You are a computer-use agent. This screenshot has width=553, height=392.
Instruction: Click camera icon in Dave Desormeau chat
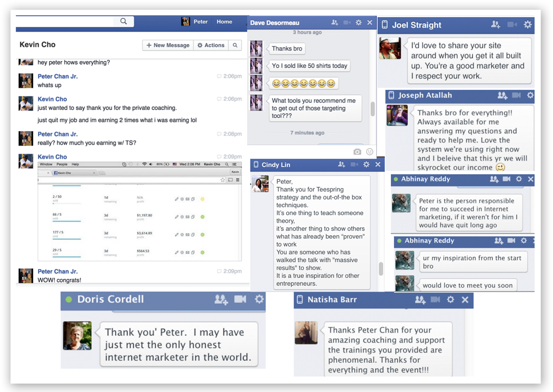click(357, 152)
